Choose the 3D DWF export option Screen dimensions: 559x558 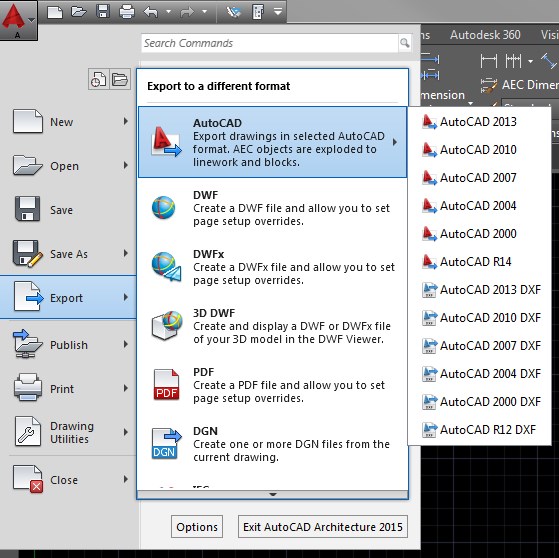point(272,326)
